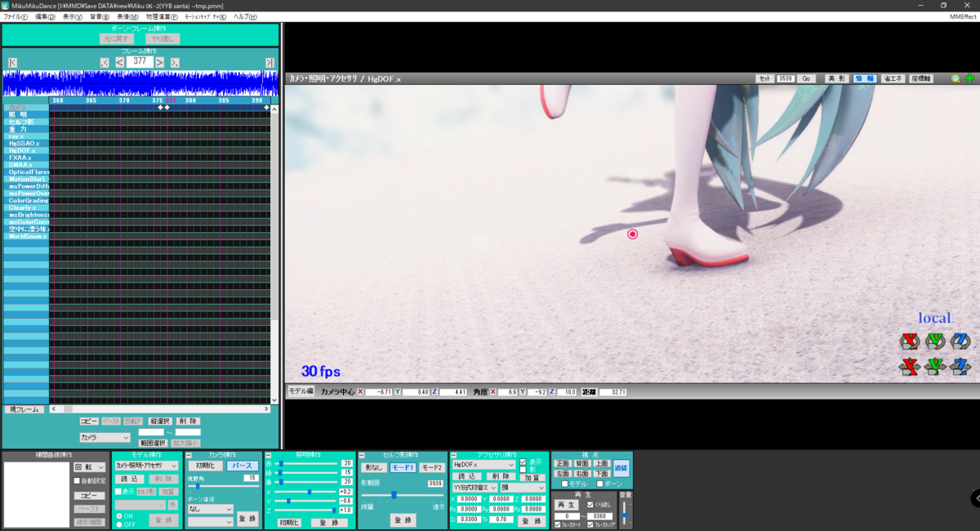
Task: Click the red X rotation axis icon
Action: pos(909,341)
